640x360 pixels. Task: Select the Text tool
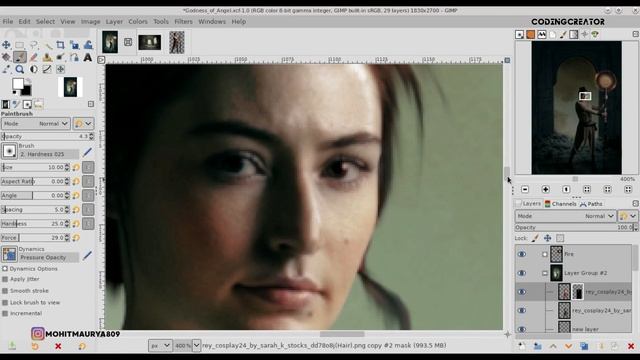[x=88, y=57]
